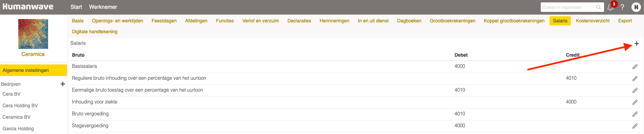Switch to the Kostenoverzicht tab
644x134 pixels.
click(x=593, y=21)
